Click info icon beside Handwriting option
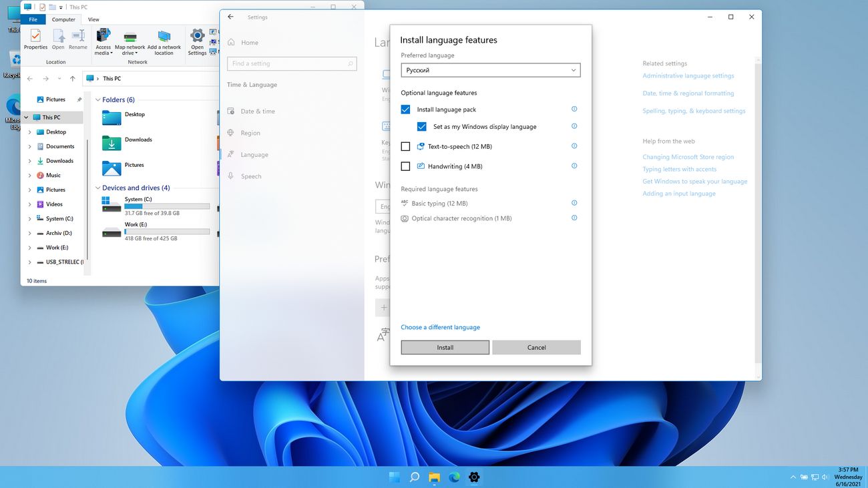The width and height of the screenshot is (868, 488). (574, 166)
